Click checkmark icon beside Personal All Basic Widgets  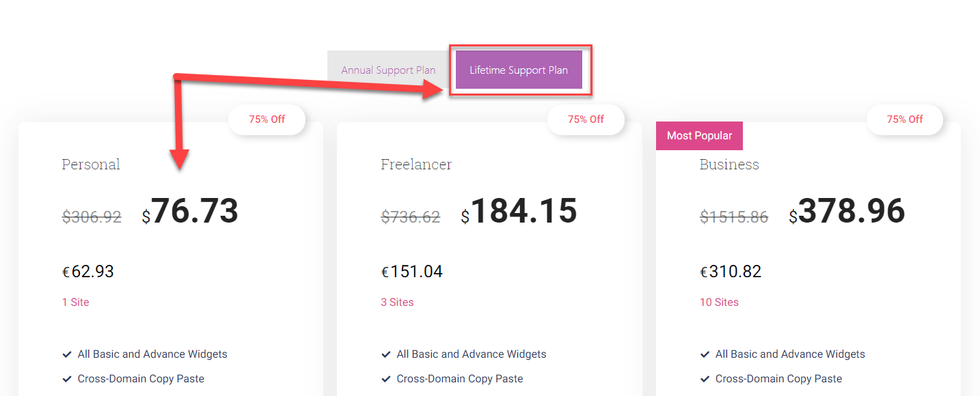(67, 354)
